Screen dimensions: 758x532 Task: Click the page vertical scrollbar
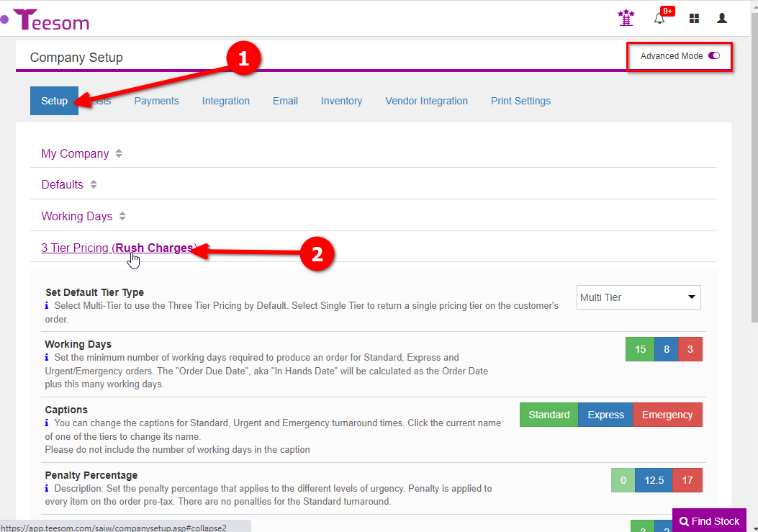754,167
